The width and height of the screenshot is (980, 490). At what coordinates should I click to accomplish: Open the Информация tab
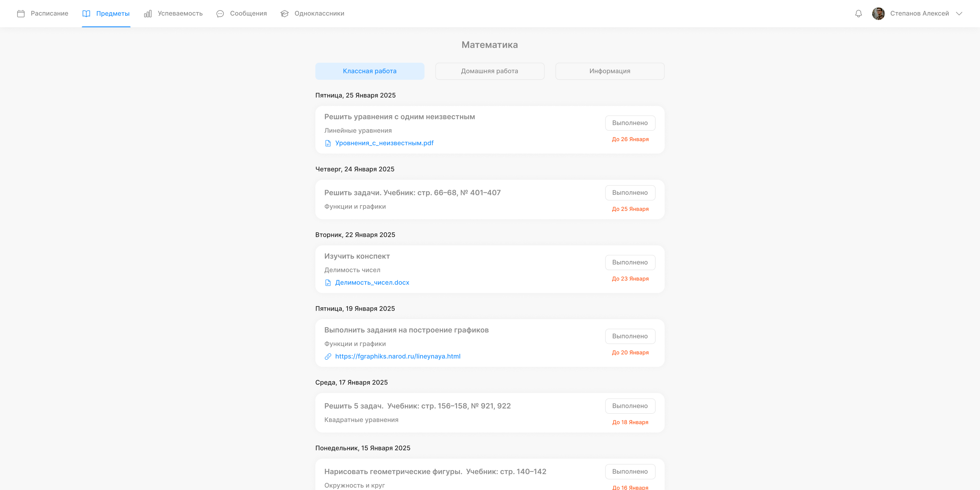(x=610, y=71)
